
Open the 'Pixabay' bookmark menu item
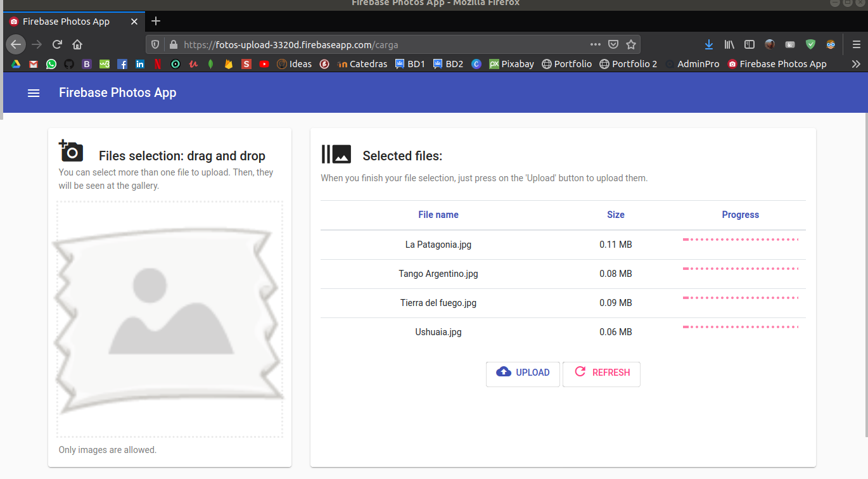pos(511,63)
